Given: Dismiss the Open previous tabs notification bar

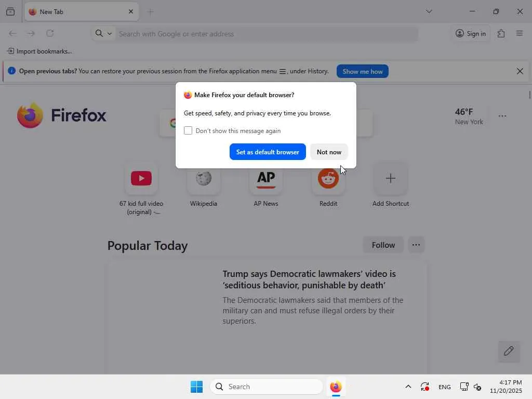Looking at the screenshot, I should (520, 71).
